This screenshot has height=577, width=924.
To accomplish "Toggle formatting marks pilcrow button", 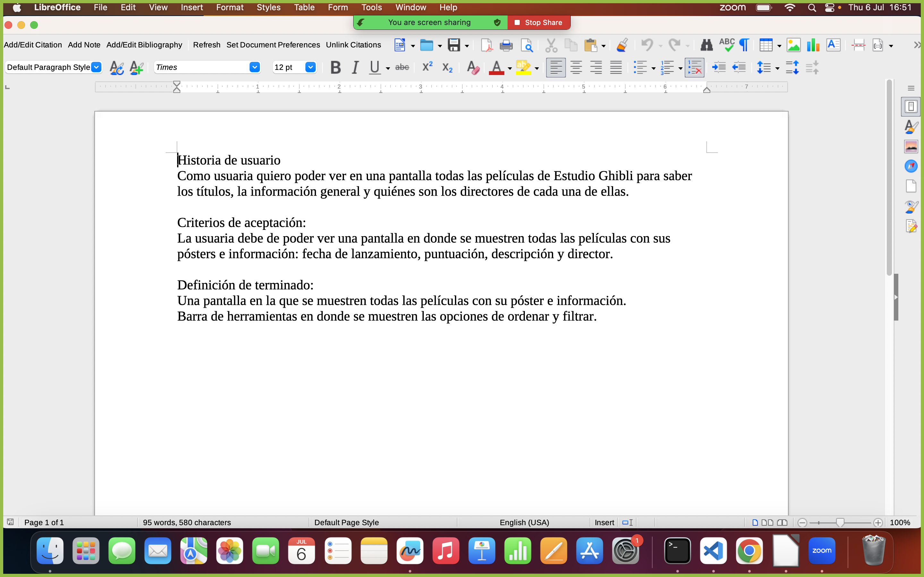I will click(x=744, y=46).
